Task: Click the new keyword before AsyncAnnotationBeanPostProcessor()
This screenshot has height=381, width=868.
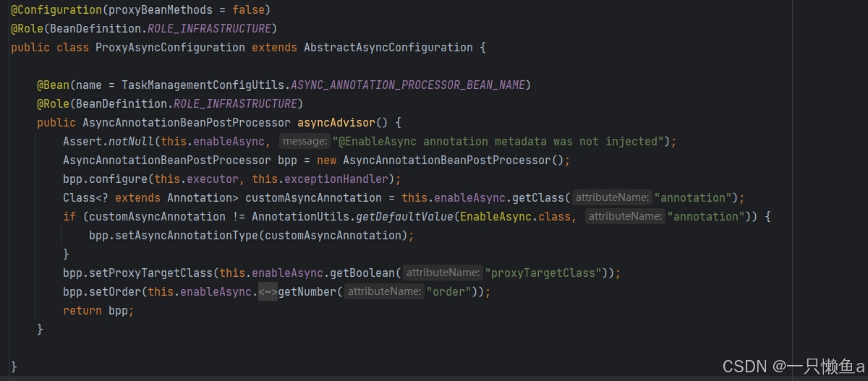Action: (326, 160)
